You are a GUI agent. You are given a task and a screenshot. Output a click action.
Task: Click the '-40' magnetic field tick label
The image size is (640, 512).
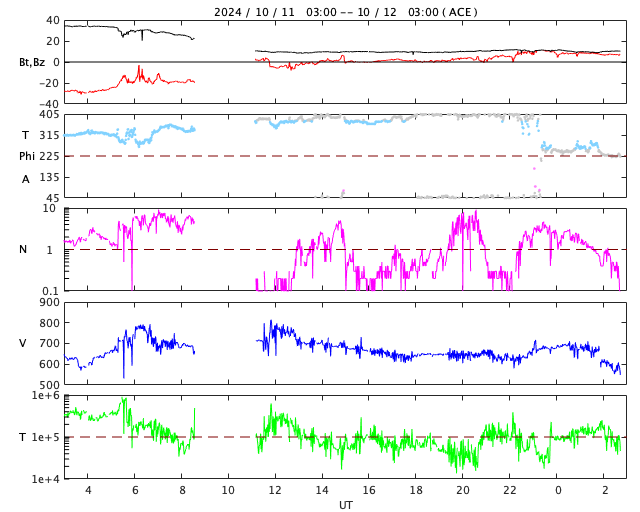tap(49, 104)
